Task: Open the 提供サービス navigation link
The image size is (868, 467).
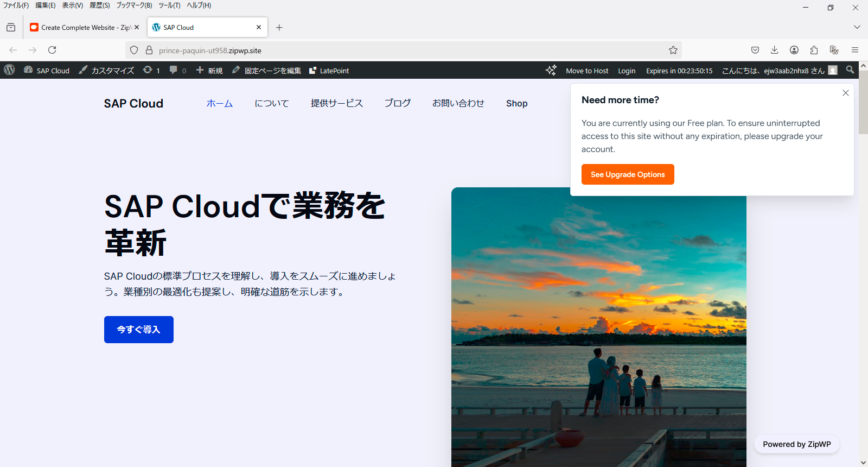Action: pos(337,103)
